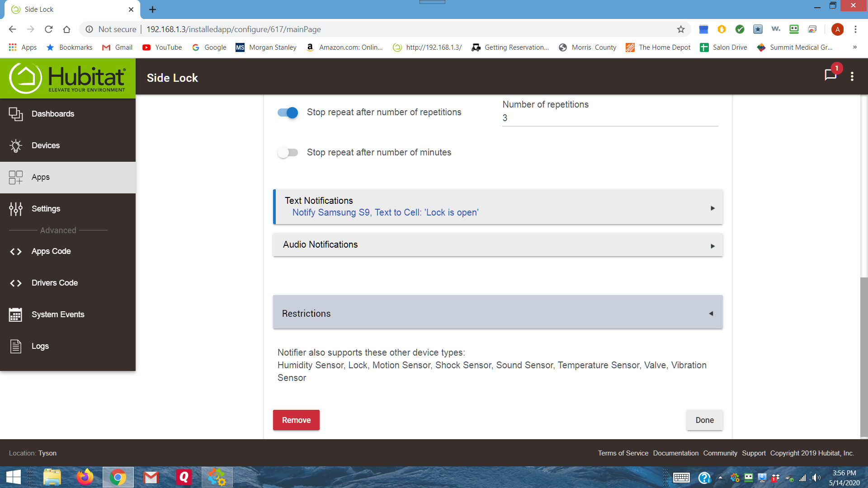Open the Dashboards sidebar item
Image resolution: width=868 pixels, height=488 pixels.
[68, 114]
